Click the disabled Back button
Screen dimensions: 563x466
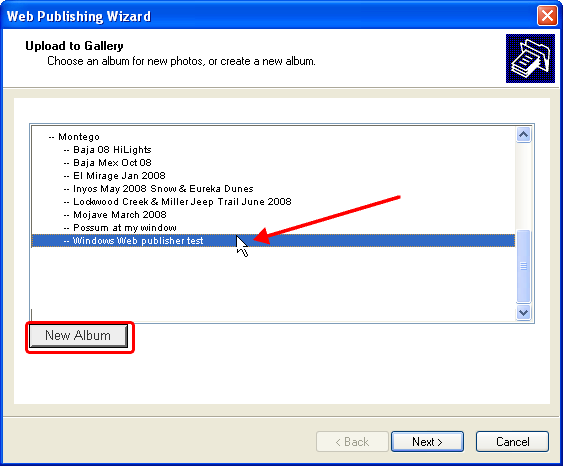(x=352, y=442)
